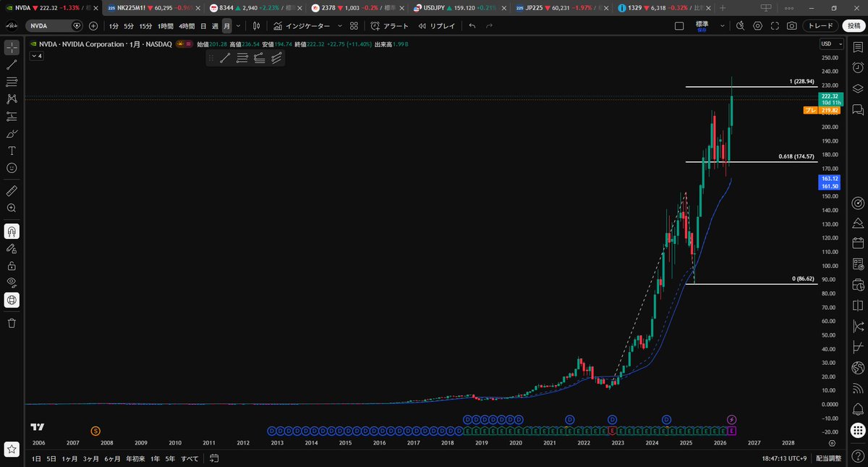
Task: Open a new tab with plus
Action: (x=723, y=7)
